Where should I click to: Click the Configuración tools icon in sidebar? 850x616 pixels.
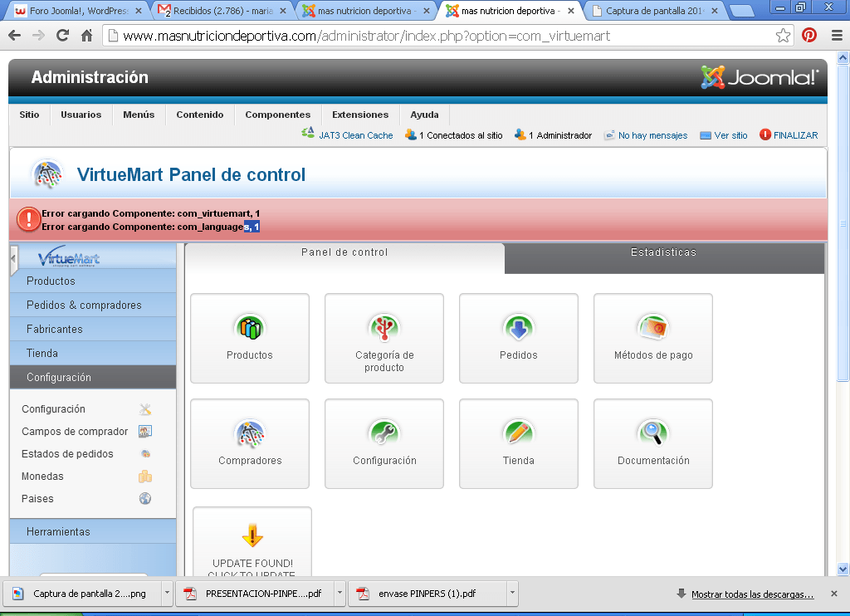coord(144,408)
